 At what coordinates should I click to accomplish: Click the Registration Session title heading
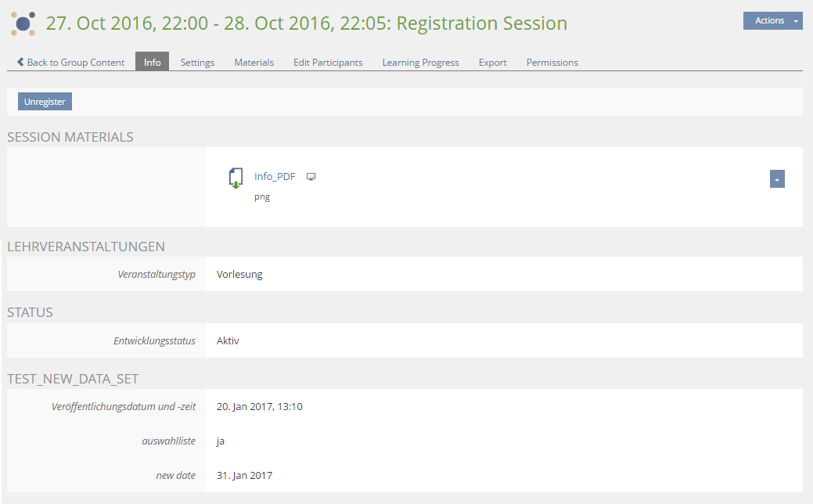pos(307,23)
